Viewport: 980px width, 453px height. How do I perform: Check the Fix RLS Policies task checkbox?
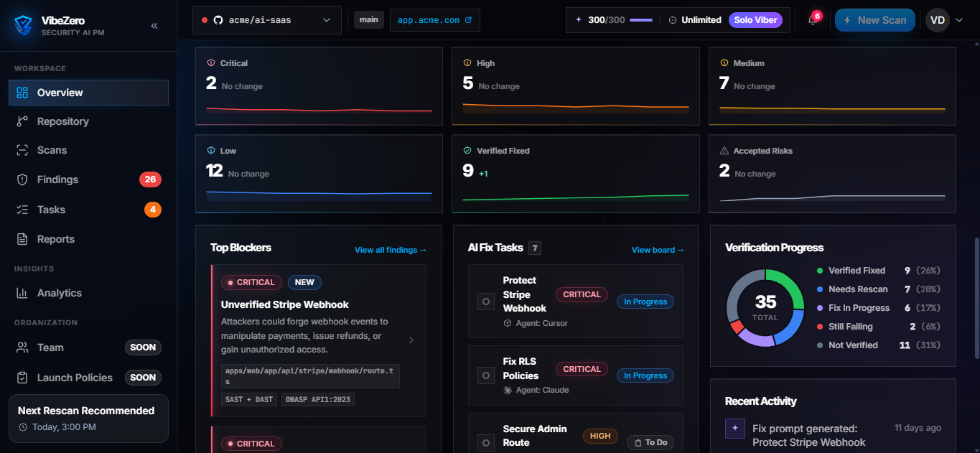coord(486,375)
